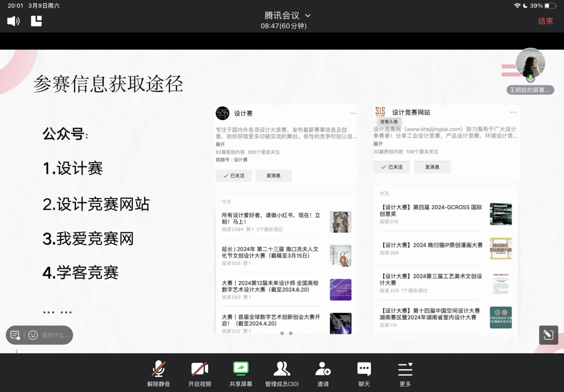Open the 更多 options menu
This screenshot has height=392, width=564.
[x=405, y=373]
